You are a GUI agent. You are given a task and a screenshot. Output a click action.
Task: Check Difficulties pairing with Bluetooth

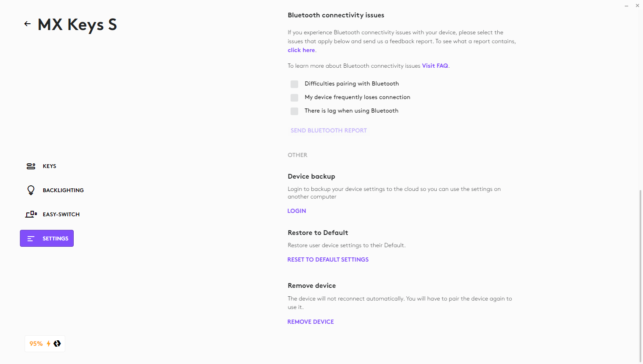(x=294, y=84)
